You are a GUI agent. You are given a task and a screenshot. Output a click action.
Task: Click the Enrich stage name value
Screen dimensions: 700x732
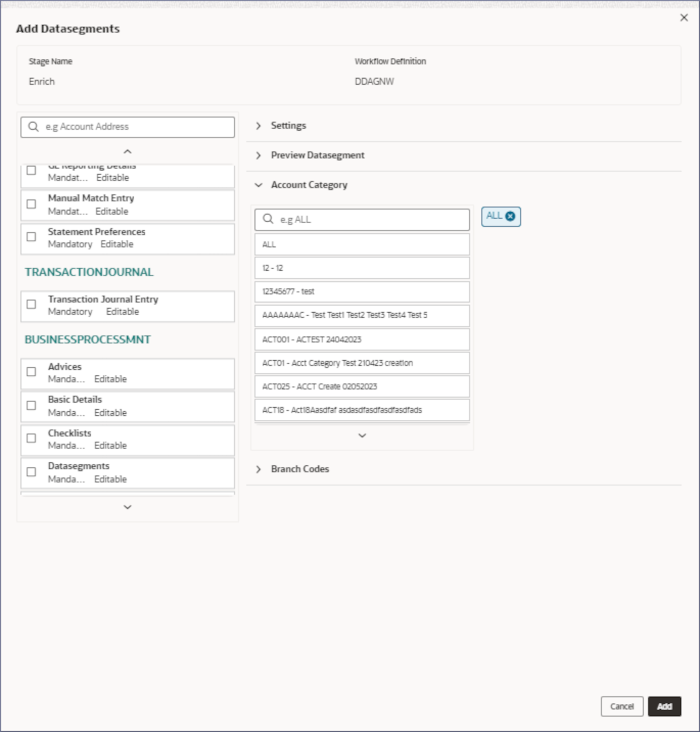tap(42, 82)
